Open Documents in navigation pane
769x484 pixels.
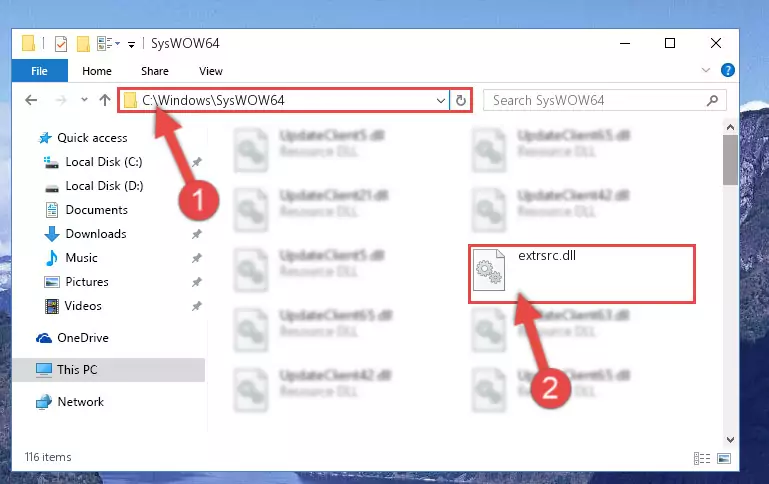96,210
